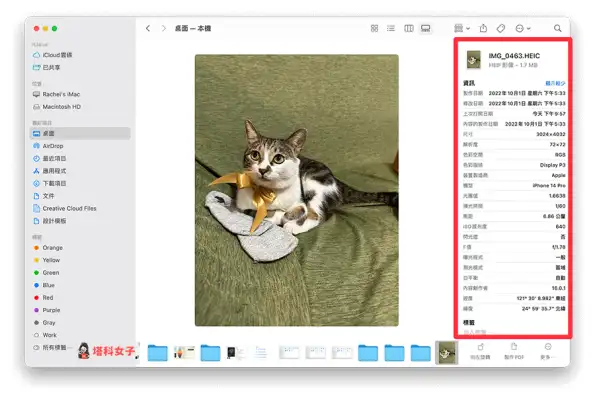Click the Apple device maker value
The width and height of the screenshot is (595, 400).
558,175
